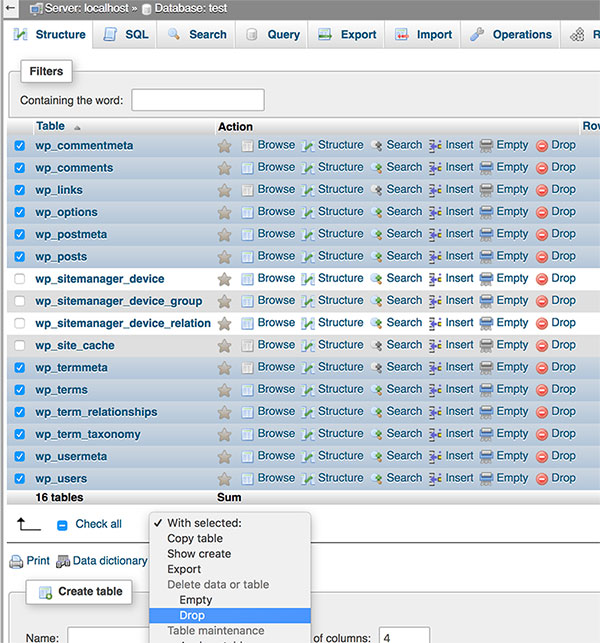Uncheck the wp_commentmeta checkbox
600x643 pixels.
[20, 146]
